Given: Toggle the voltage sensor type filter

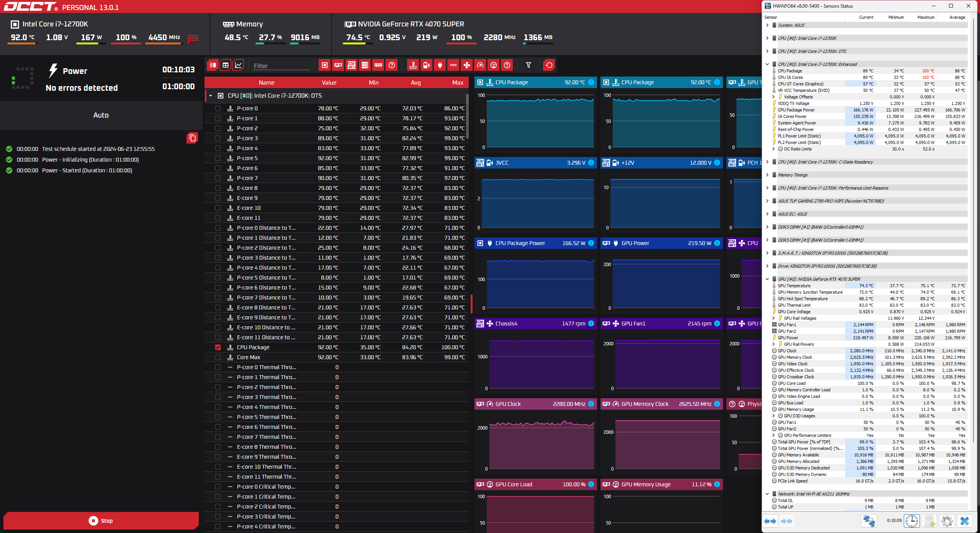Looking at the screenshot, I should tap(426, 65).
